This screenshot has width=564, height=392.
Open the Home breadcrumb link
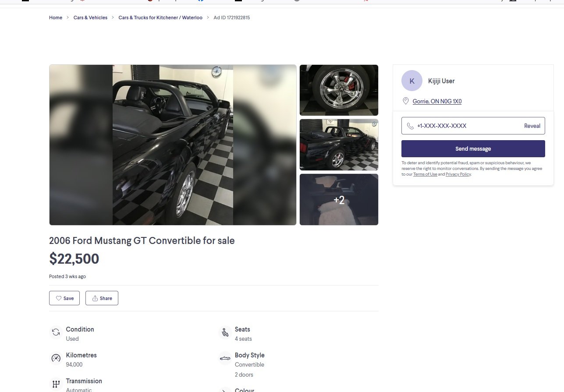point(56,18)
